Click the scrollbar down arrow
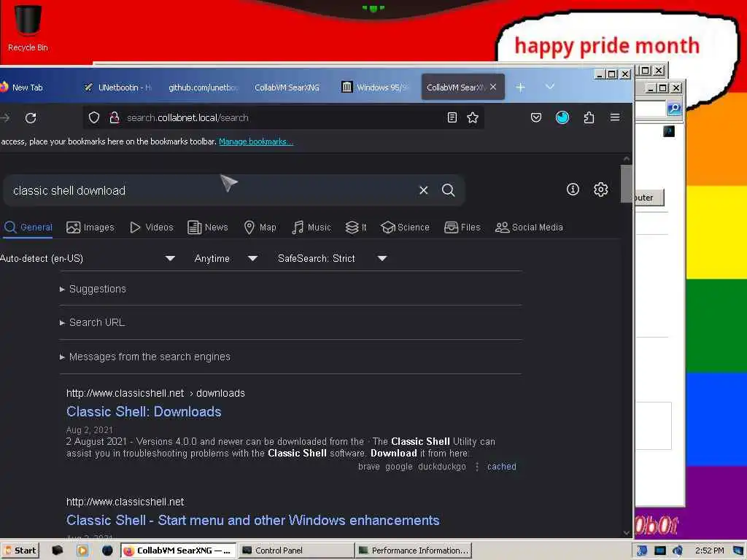 tap(626, 533)
